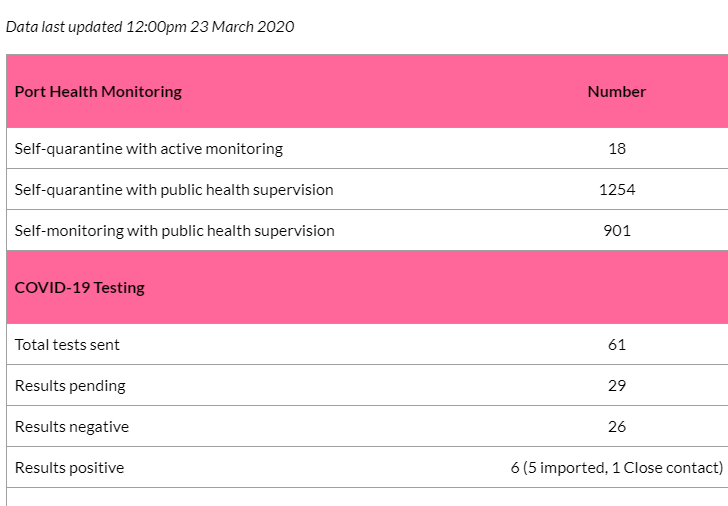Screen dimensions: 728x506
Task: Select 'Self-quarantine with public health supervision' label
Action: pyautogui.click(x=174, y=190)
